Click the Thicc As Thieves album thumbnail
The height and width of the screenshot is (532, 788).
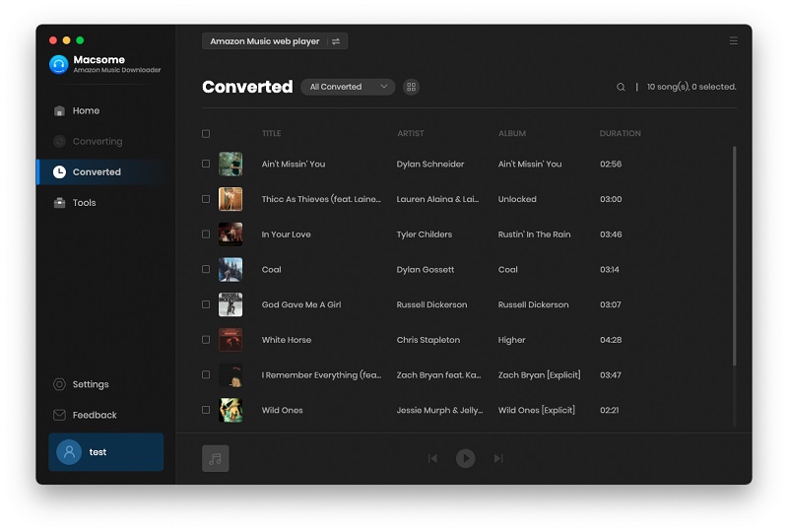pos(230,199)
